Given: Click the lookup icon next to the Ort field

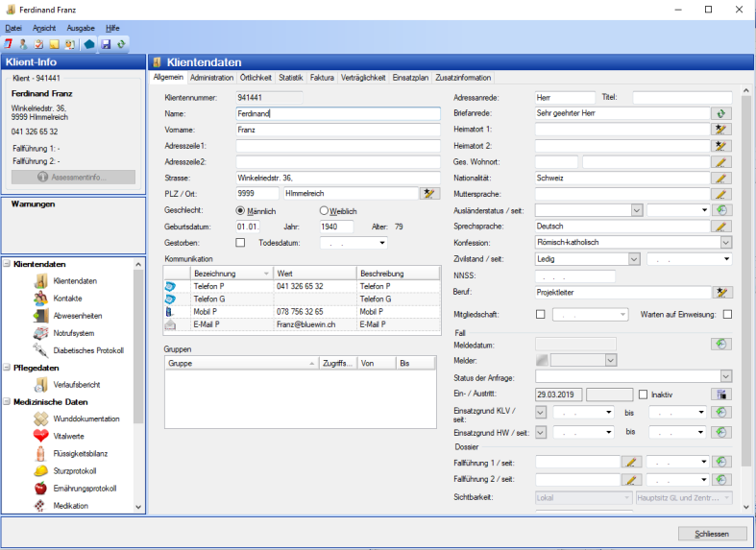Looking at the screenshot, I should tap(429, 194).
